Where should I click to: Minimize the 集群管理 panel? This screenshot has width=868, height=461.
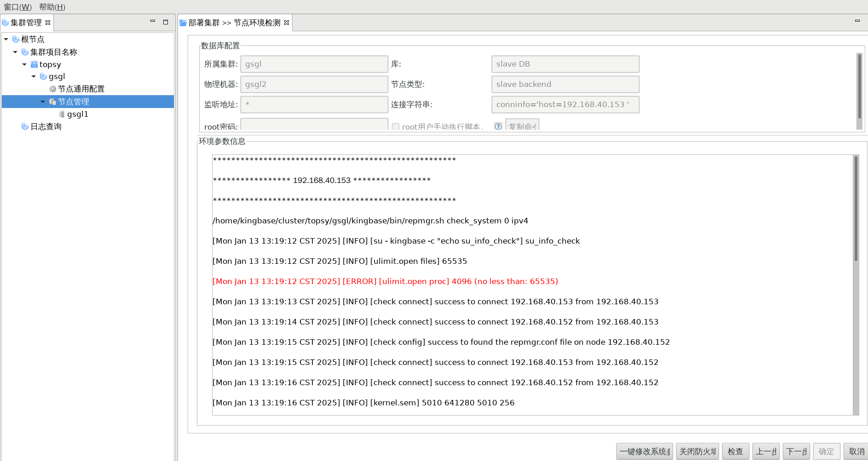pyautogui.click(x=153, y=22)
